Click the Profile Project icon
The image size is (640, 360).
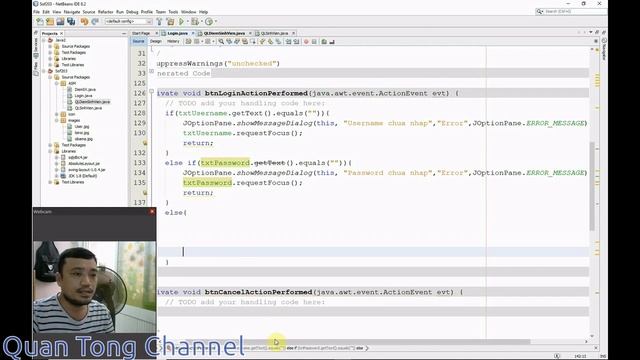point(209,22)
